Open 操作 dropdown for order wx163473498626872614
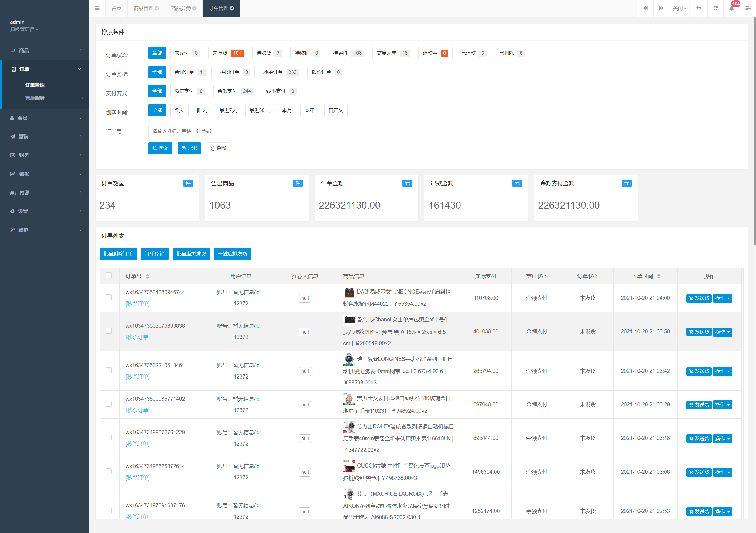Viewport: 756px width, 533px height. pos(722,472)
